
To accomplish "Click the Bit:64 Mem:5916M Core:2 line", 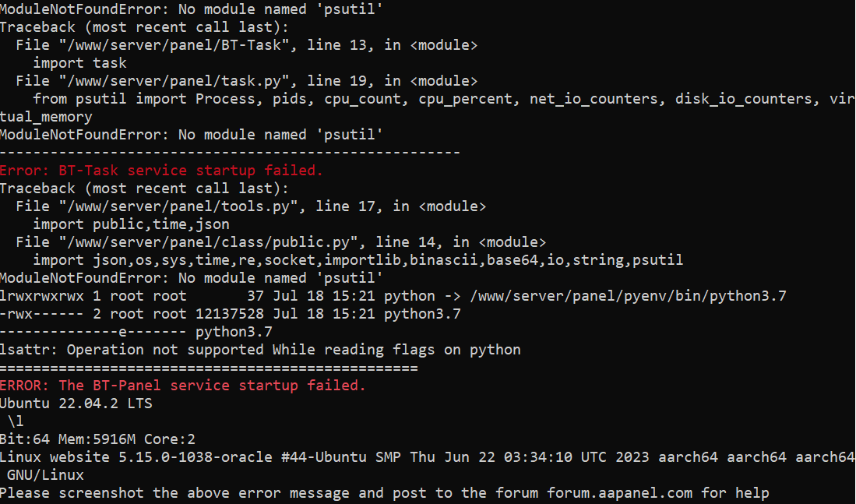I will coord(97,439).
